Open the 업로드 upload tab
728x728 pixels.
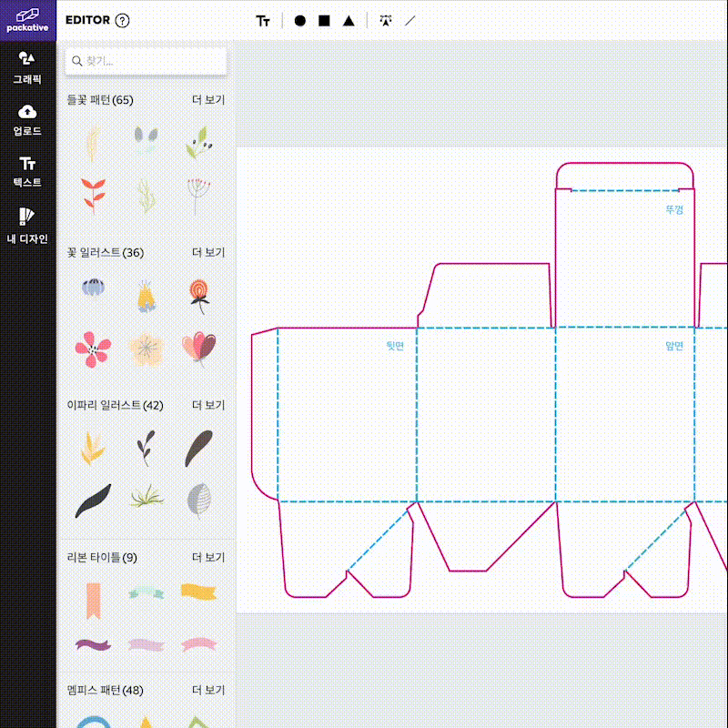(27, 119)
